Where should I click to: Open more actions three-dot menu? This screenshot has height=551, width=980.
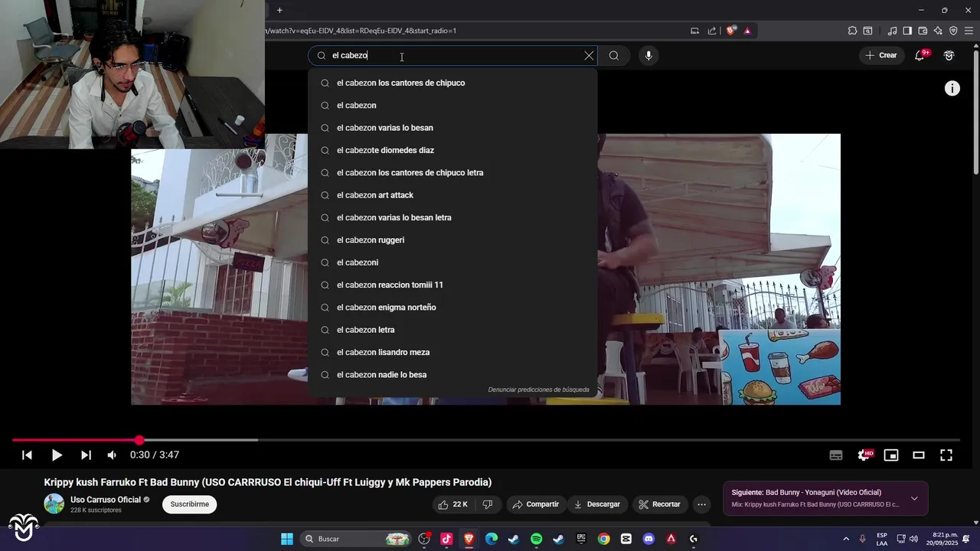pos(701,504)
